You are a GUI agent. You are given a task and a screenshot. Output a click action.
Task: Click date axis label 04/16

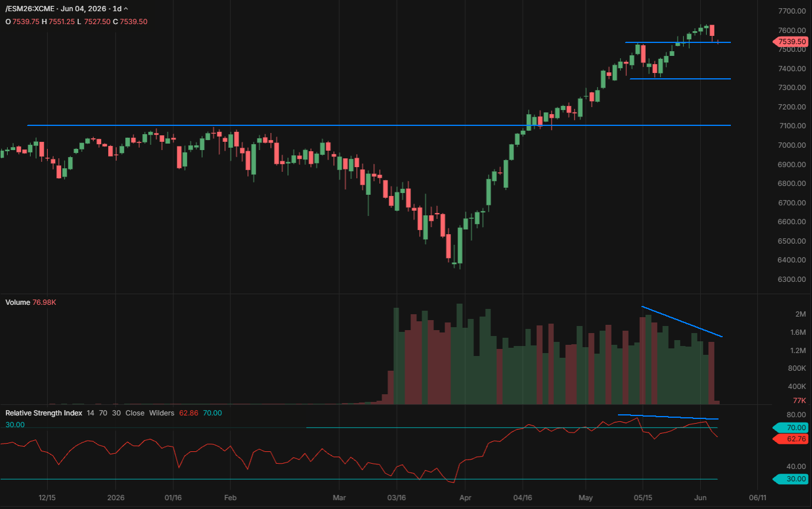coord(523,498)
